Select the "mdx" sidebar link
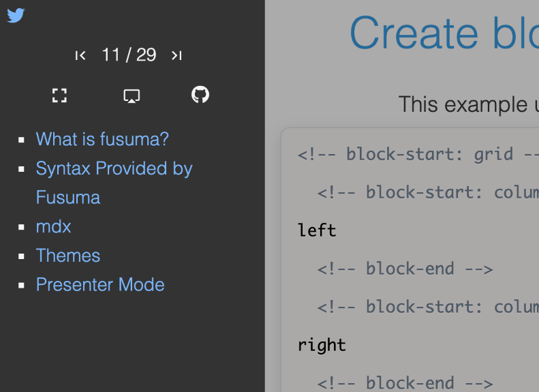Viewport: 539px width, 392px height. [x=53, y=226]
